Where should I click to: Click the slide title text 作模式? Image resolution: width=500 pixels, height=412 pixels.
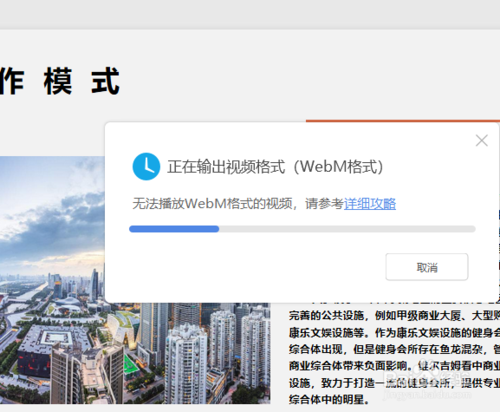pos(59,81)
